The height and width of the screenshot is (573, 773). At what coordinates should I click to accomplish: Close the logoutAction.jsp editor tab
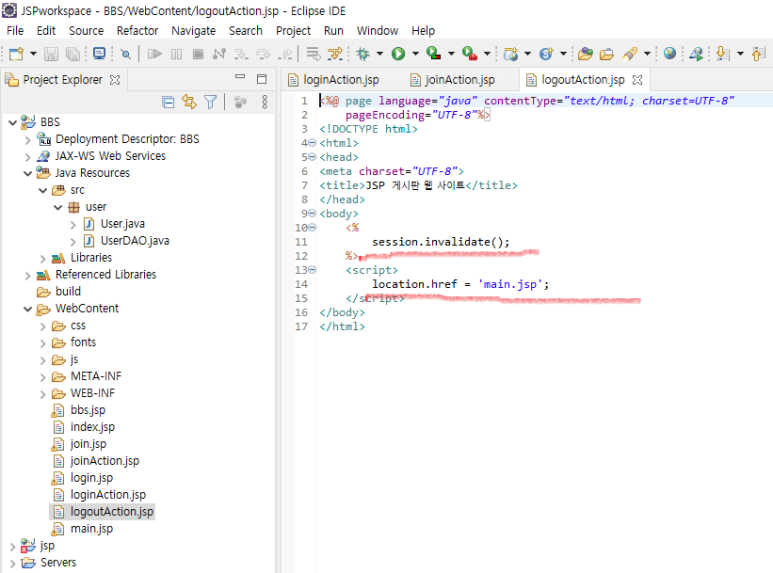(637, 80)
